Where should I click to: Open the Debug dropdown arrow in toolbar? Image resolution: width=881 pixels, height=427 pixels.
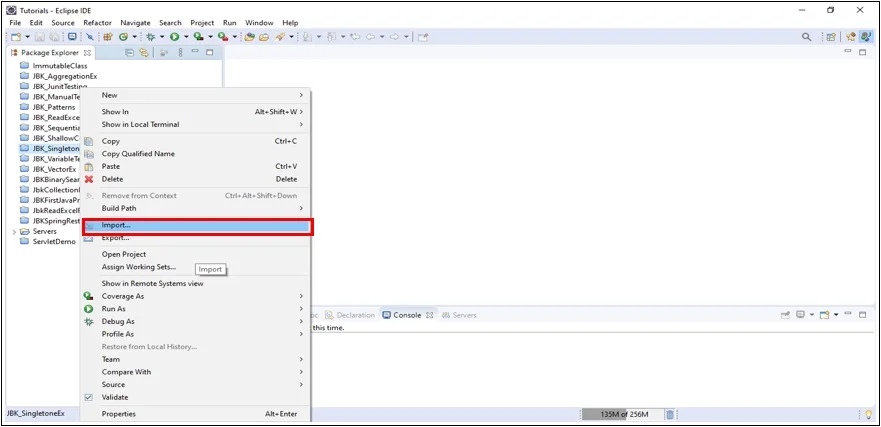coord(162,37)
